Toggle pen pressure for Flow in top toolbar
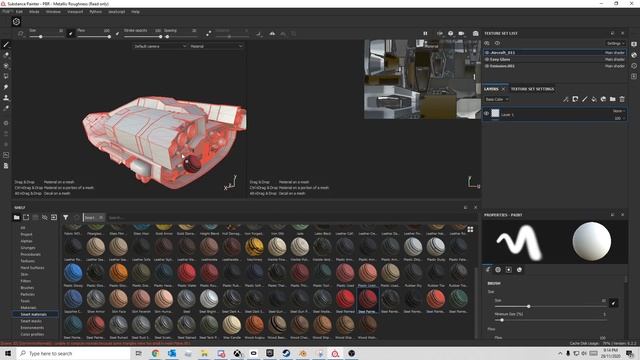The image size is (640, 360). pos(117,33)
